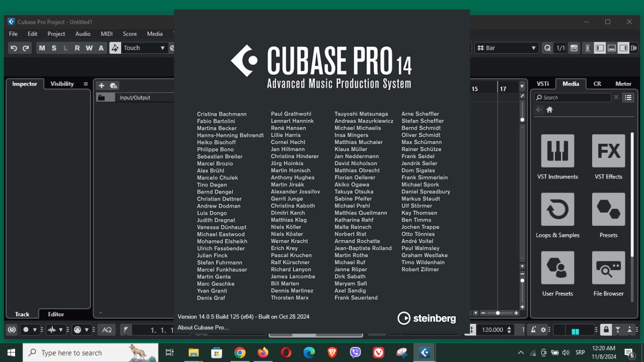This screenshot has width=644, height=362.
Task: Toggle Show Right Zone layout button
Action: coord(623,48)
